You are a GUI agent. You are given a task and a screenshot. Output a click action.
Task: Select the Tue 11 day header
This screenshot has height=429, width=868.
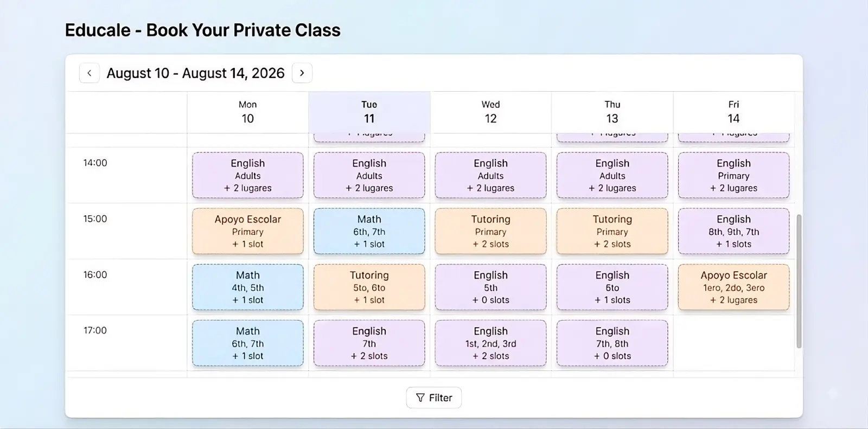click(x=369, y=112)
